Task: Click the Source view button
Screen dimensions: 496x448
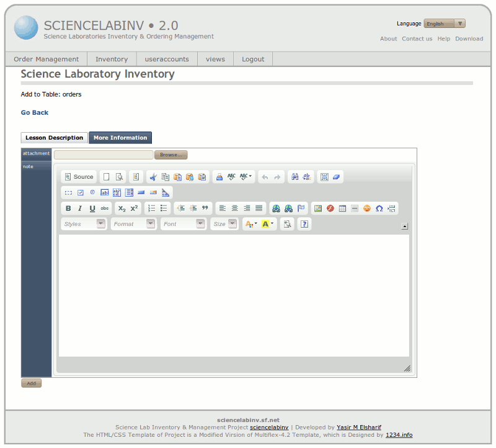Action: [79, 177]
